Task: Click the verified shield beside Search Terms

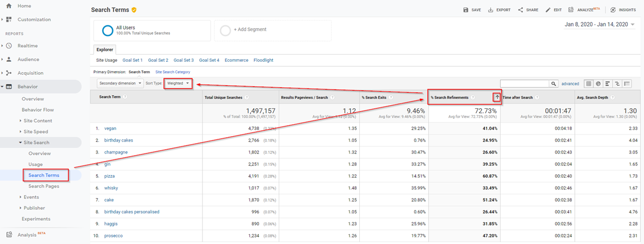Action: point(134,10)
